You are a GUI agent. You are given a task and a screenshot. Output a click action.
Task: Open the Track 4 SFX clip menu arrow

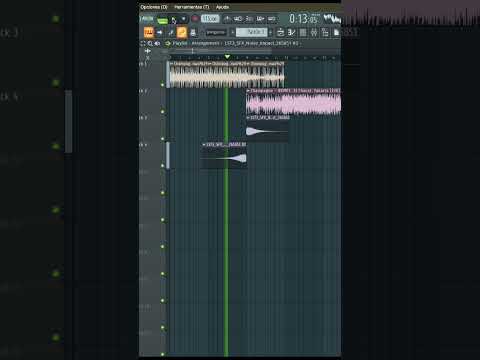point(204,145)
